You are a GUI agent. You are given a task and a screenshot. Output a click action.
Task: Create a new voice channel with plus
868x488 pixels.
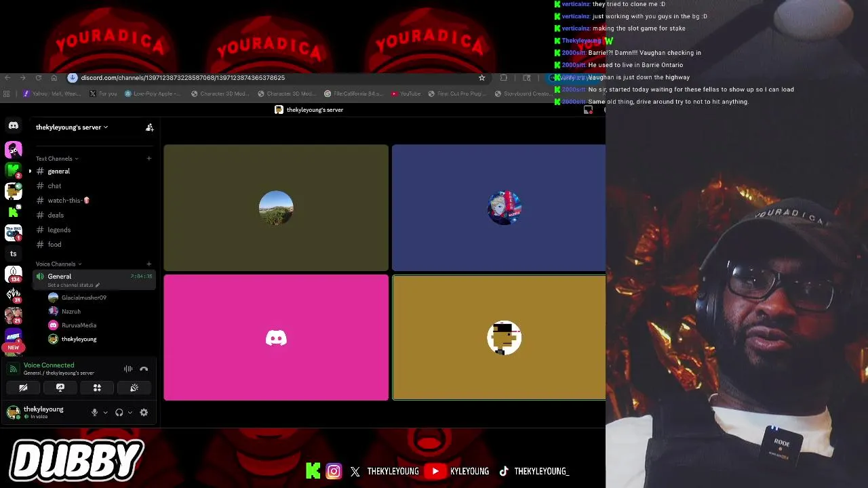point(149,264)
